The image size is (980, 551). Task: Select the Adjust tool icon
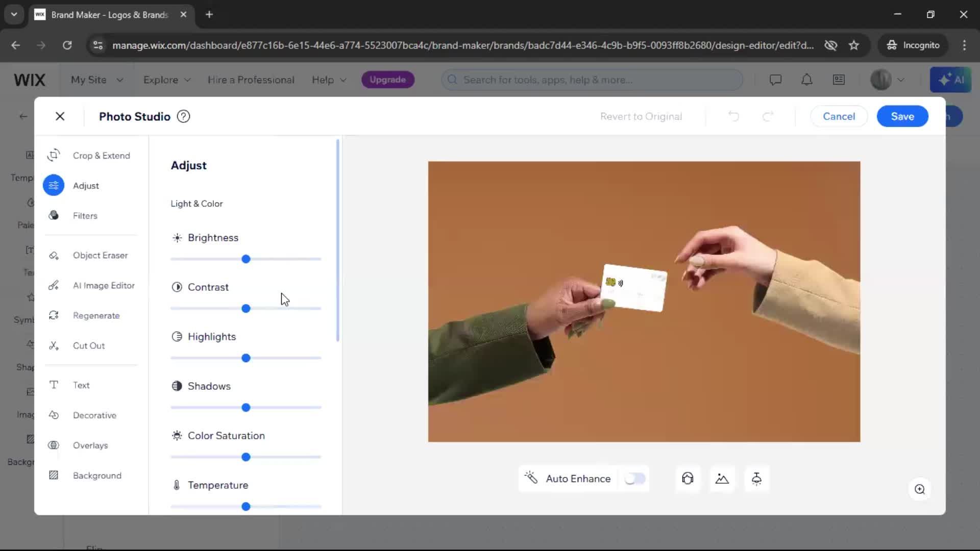(54, 185)
